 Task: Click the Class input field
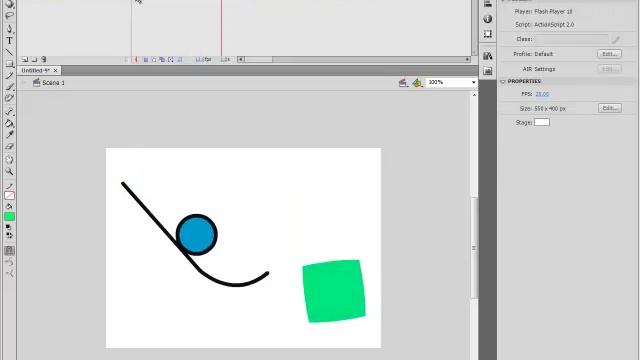[x=572, y=39]
